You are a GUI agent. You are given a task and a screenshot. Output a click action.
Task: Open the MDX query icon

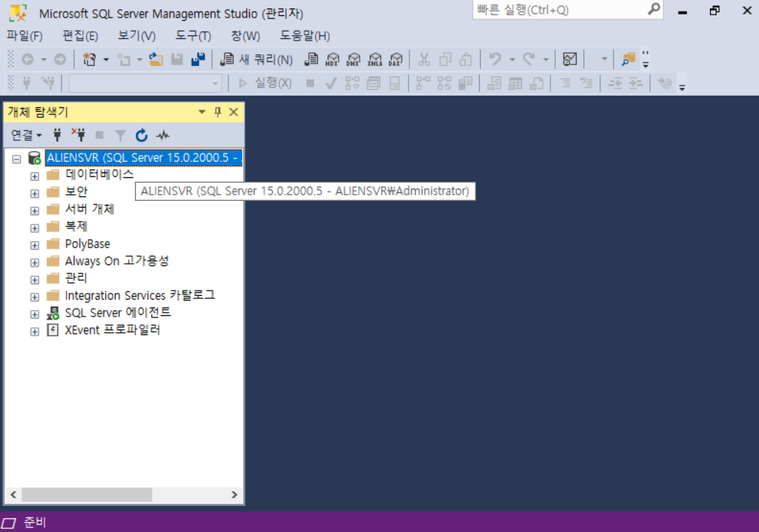(332, 59)
